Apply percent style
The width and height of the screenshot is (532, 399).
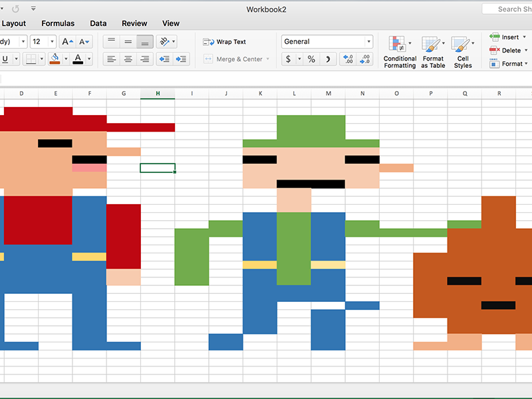[x=311, y=59]
